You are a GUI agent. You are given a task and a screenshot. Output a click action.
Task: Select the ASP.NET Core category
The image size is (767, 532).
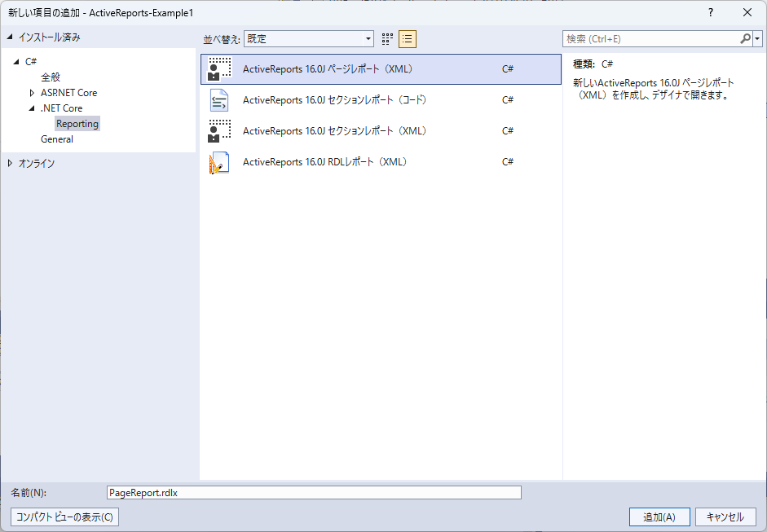point(69,92)
